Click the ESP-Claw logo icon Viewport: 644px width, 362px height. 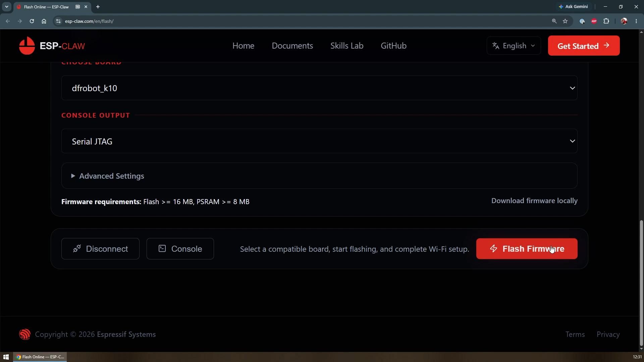27,46
